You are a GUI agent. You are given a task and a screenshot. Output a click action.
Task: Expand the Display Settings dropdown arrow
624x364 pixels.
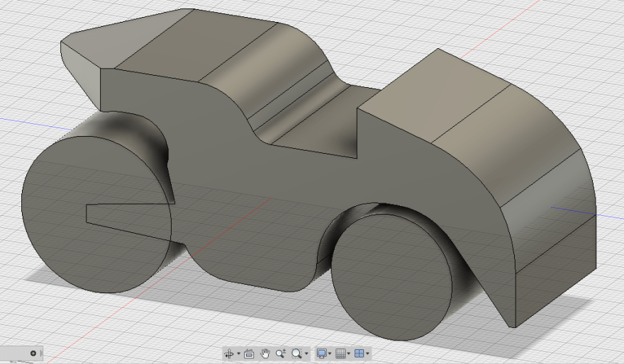(330, 353)
